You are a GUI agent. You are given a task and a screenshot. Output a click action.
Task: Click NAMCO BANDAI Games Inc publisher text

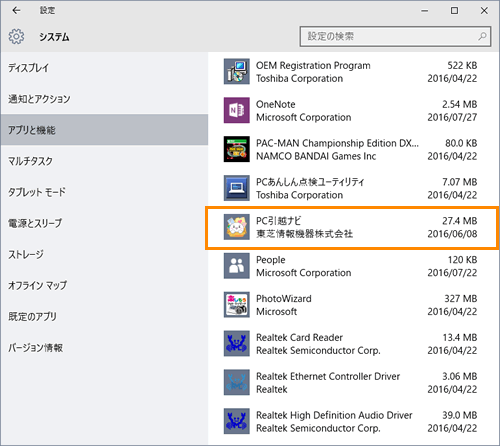pos(316,156)
